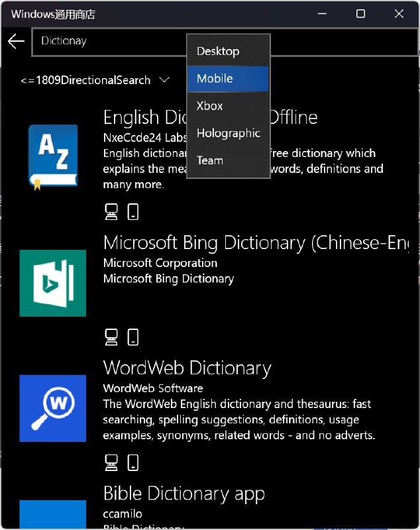Click the publisher name NxeCcde24 Labs
Screen dimensions: 420x530
(145, 138)
